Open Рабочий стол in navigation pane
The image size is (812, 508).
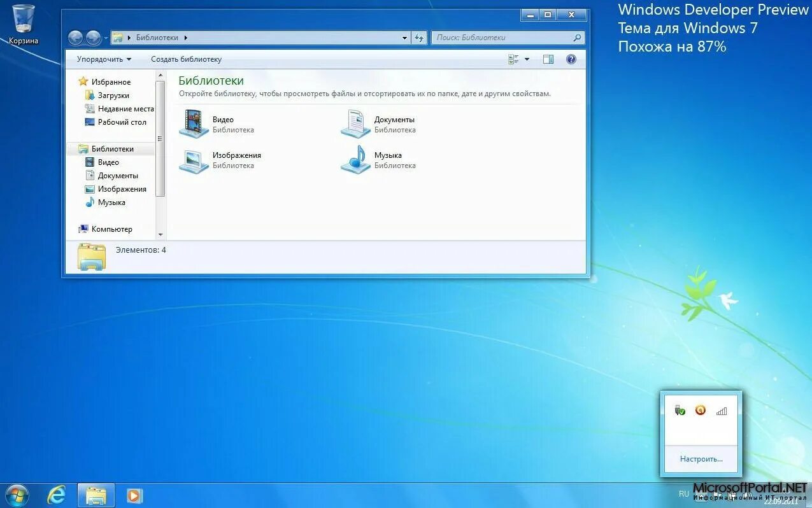pyautogui.click(x=122, y=122)
